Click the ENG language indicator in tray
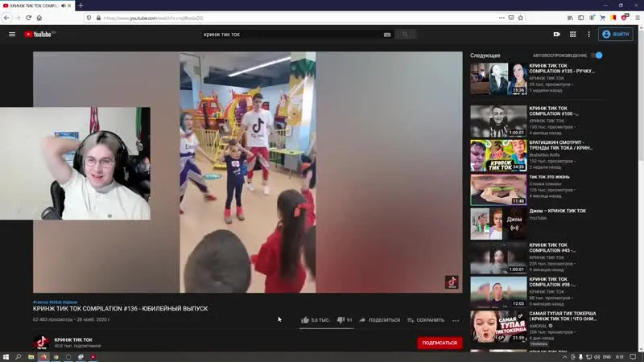644x362 pixels. pos(607,357)
